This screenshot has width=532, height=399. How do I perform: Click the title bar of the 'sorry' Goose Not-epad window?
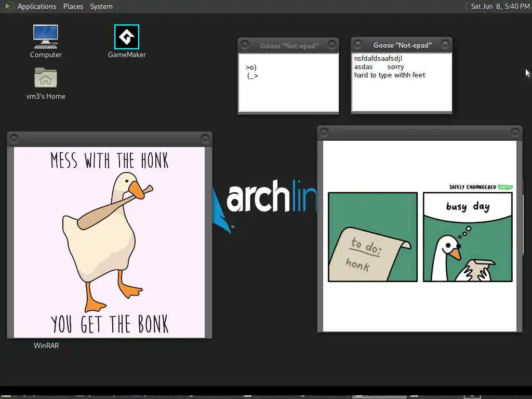point(402,45)
